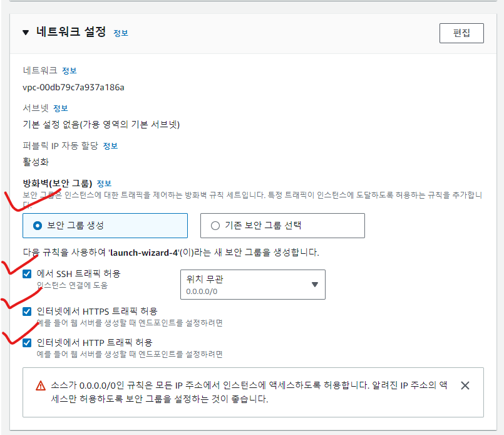
Task: Click the red warning triangle icon
Action: [41, 385]
